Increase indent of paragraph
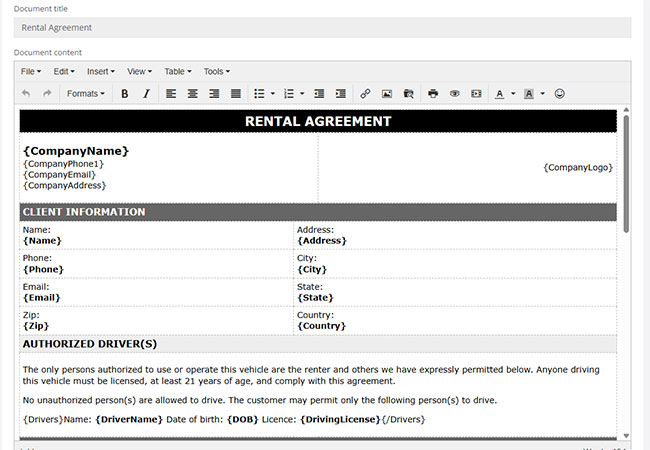Screen dimensions: 650x450 point(340,94)
